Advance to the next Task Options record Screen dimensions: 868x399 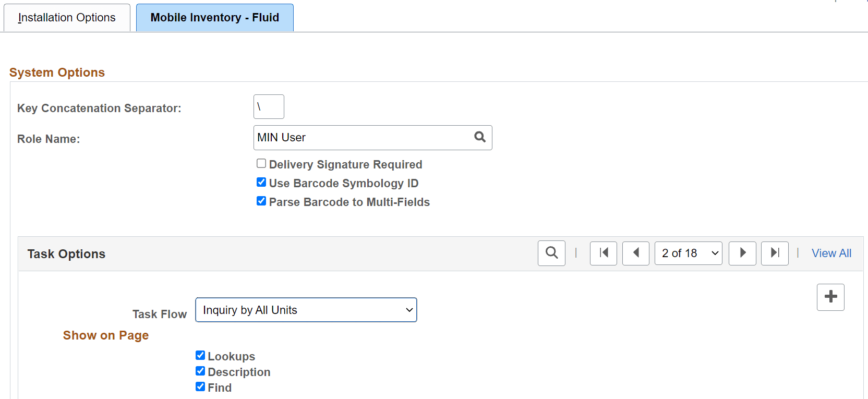742,253
